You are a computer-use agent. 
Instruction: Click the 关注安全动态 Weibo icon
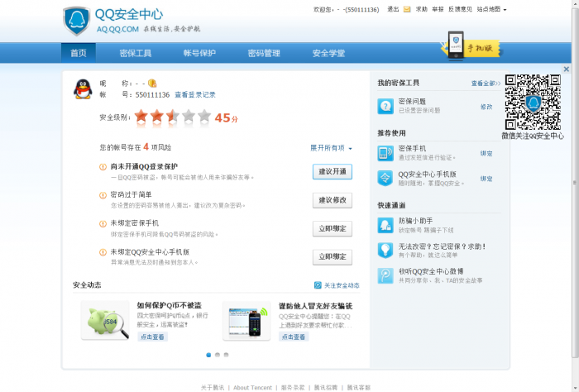(318, 285)
